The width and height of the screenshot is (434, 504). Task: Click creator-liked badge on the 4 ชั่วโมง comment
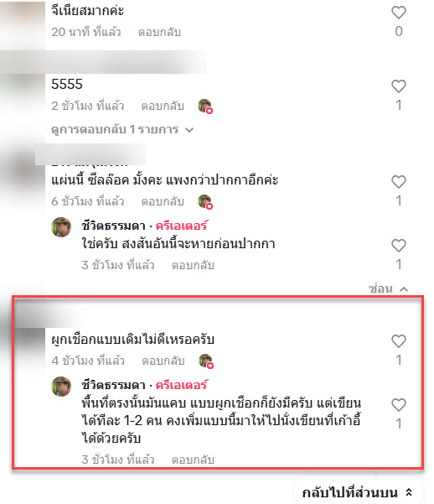tap(205, 361)
